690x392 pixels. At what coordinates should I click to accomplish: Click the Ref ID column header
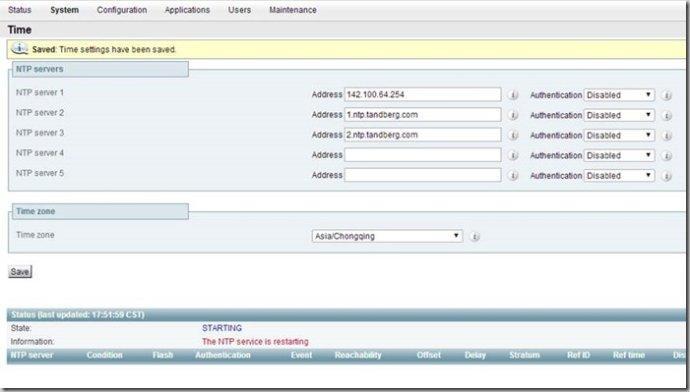click(578, 355)
